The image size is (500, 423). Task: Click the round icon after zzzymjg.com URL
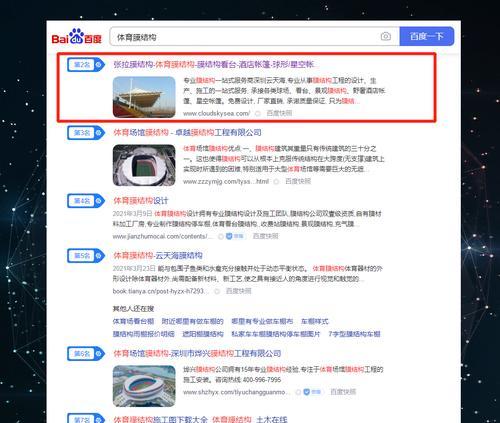click(276, 182)
